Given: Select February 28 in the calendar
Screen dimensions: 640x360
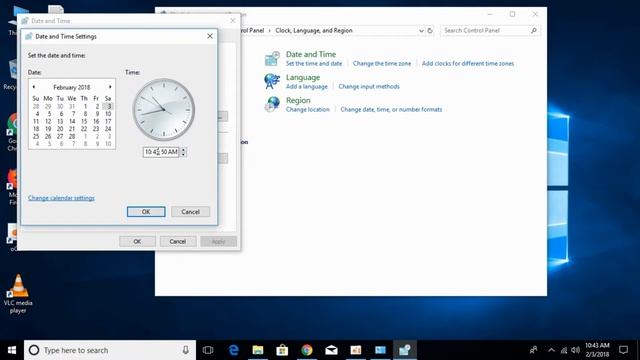Looking at the screenshot, I should [x=72, y=136].
